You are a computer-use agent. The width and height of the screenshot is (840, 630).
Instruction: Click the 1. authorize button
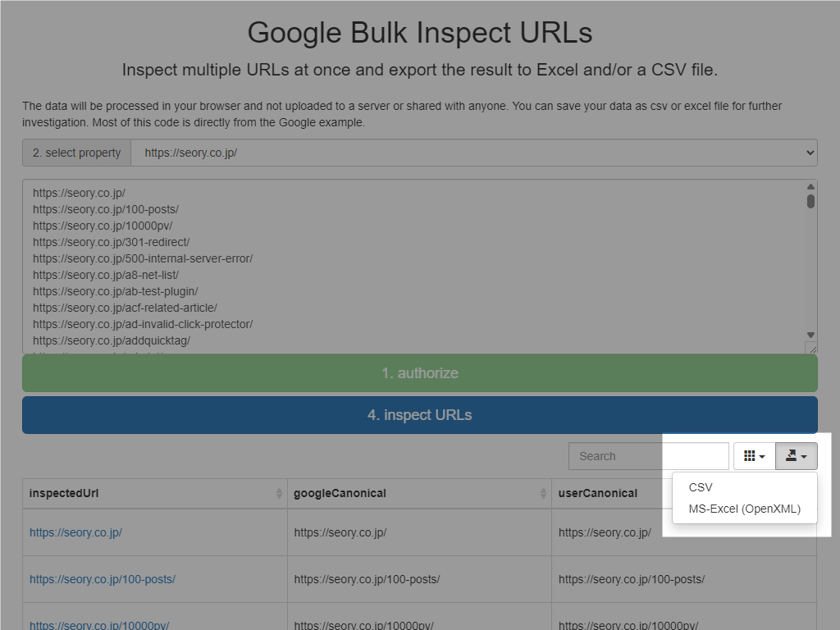(x=420, y=373)
